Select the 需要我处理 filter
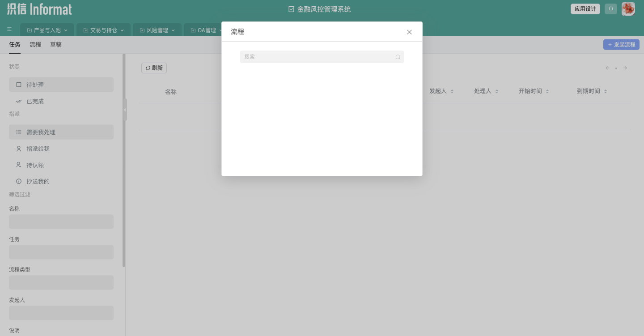 pos(61,132)
